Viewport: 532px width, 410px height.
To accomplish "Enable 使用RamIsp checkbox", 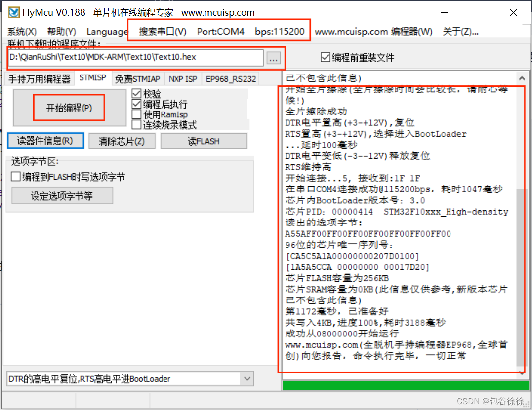I will click(136, 114).
